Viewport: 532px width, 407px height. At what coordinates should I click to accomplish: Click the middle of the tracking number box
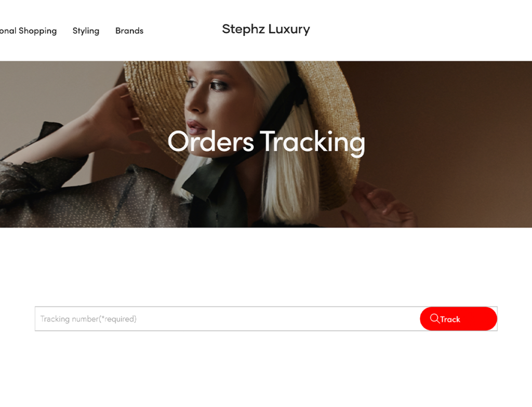tap(228, 319)
